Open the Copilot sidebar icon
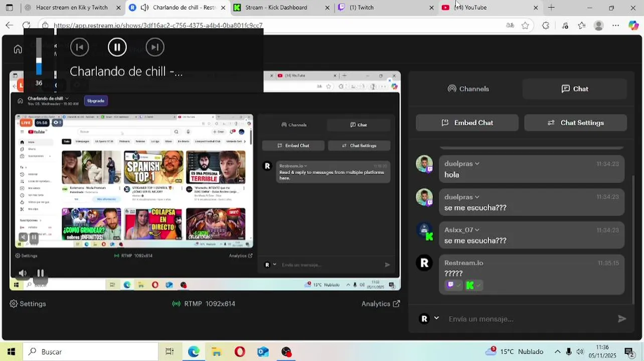This screenshot has width=644, height=361. (x=633, y=26)
